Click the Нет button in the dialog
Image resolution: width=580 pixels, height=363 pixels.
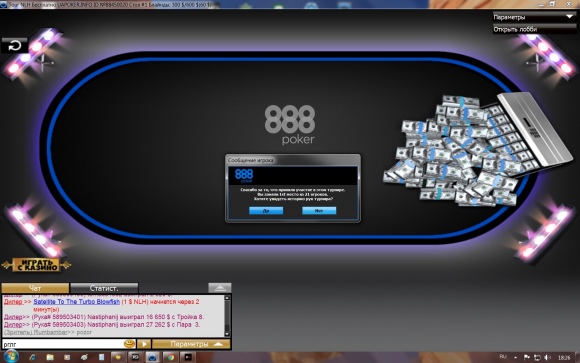click(x=319, y=211)
